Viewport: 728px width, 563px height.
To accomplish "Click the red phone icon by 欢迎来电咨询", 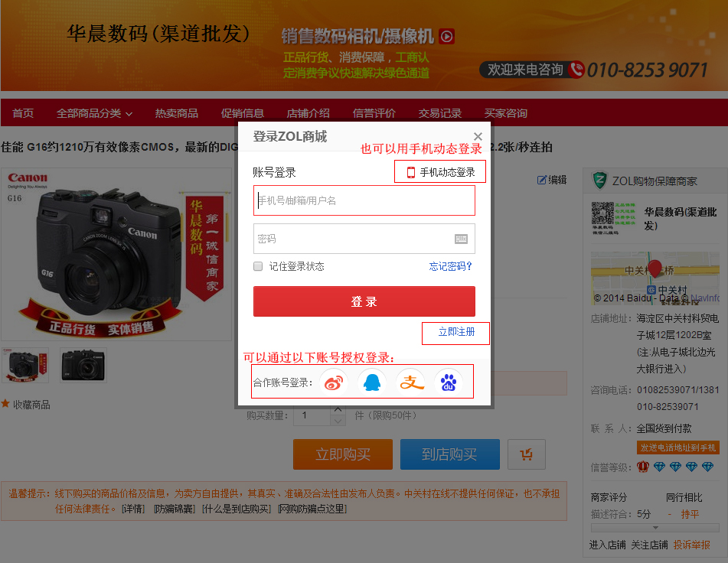I will tap(576, 70).
